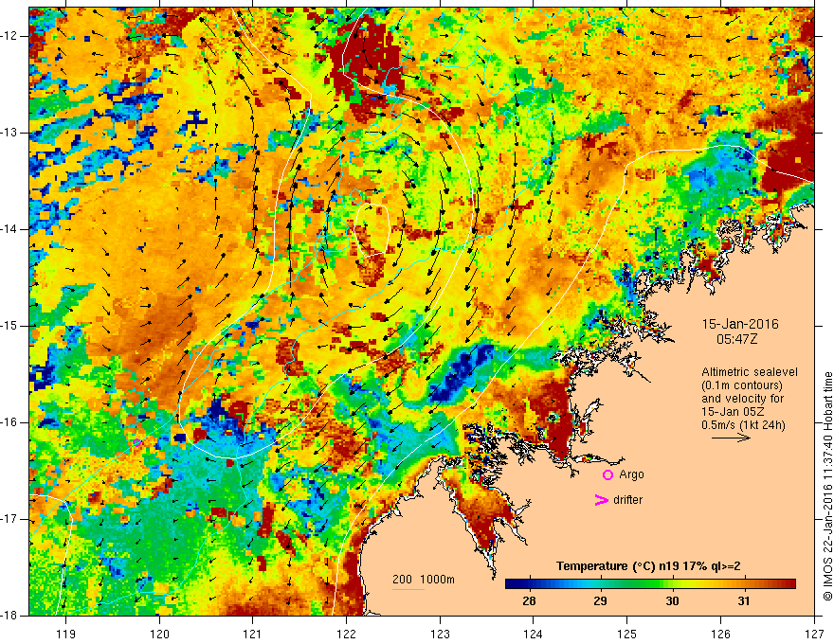Click the '123' longitude axis label
Viewport: 834px width, 644px height.
pyautogui.click(x=440, y=634)
